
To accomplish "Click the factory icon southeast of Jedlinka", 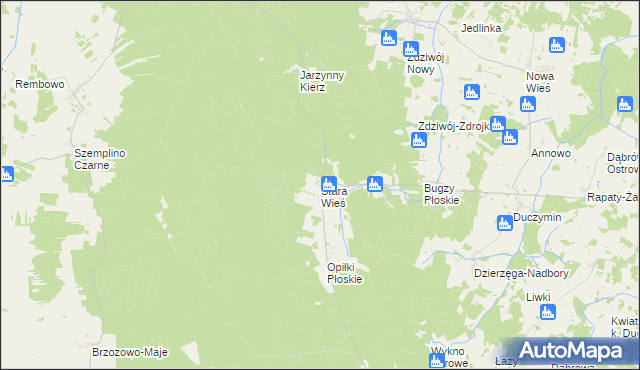I will pos(557,45).
